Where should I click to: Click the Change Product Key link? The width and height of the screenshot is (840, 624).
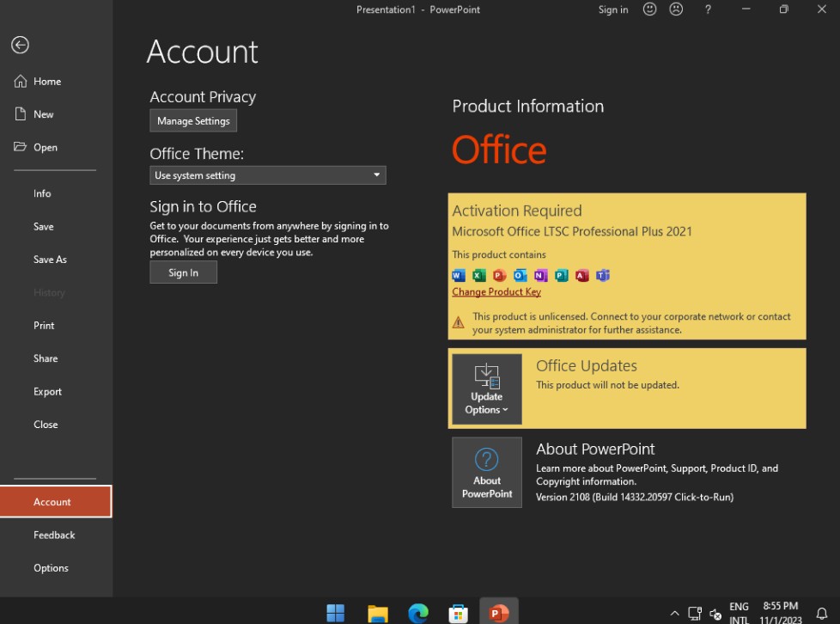tap(496, 292)
